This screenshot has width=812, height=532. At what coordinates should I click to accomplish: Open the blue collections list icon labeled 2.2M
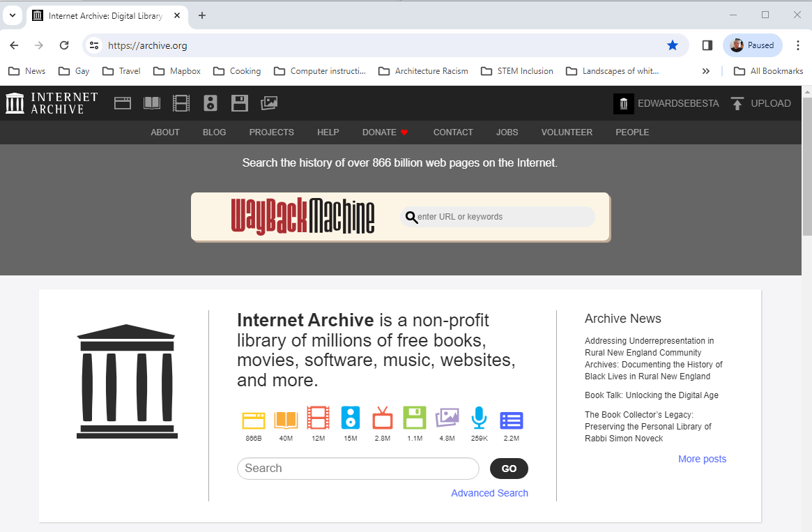(x=512, y=420)
